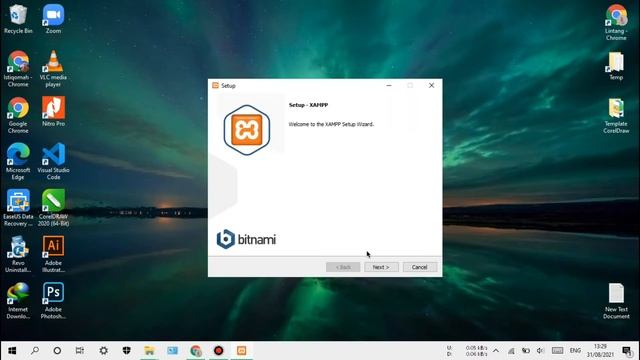The image size is (640, 360).
Task: Open Settings gear in taskbar
Action: [104, 351]
